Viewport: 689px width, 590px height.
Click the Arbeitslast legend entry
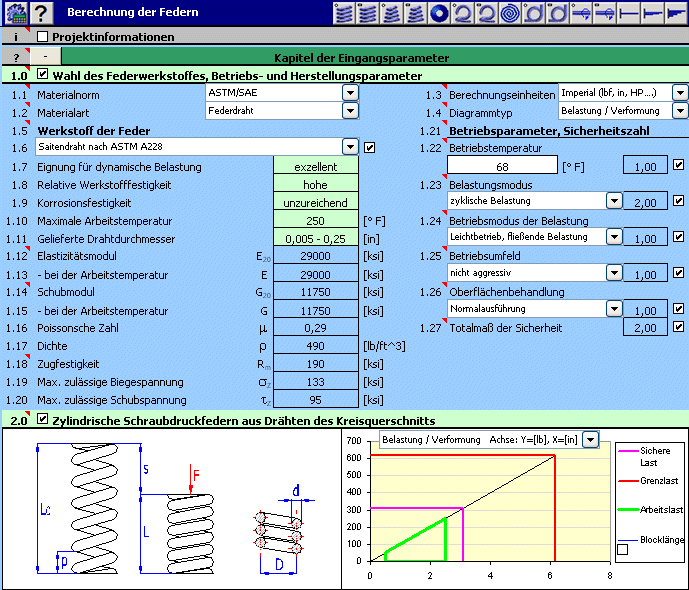[650, 510]
